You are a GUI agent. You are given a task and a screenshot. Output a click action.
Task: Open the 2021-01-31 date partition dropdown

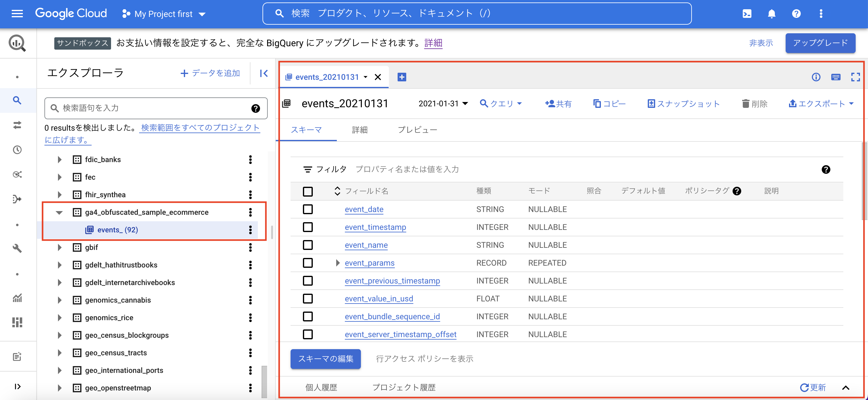443,103
